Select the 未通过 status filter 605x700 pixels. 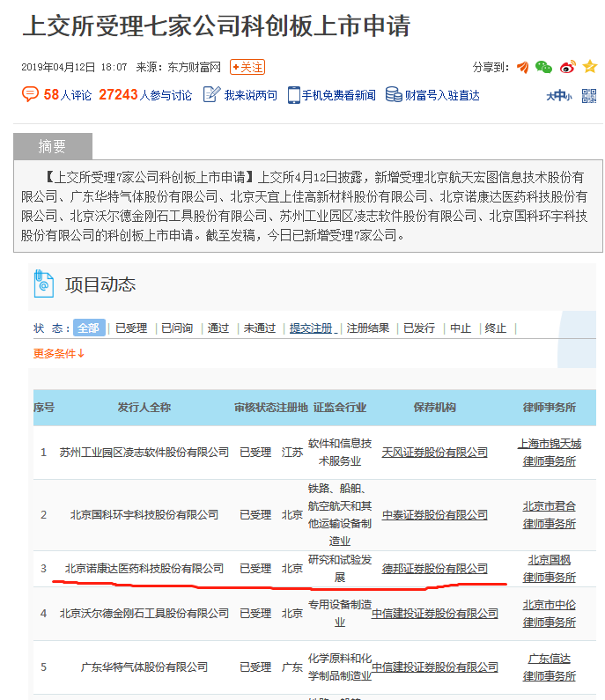[260, 328]
